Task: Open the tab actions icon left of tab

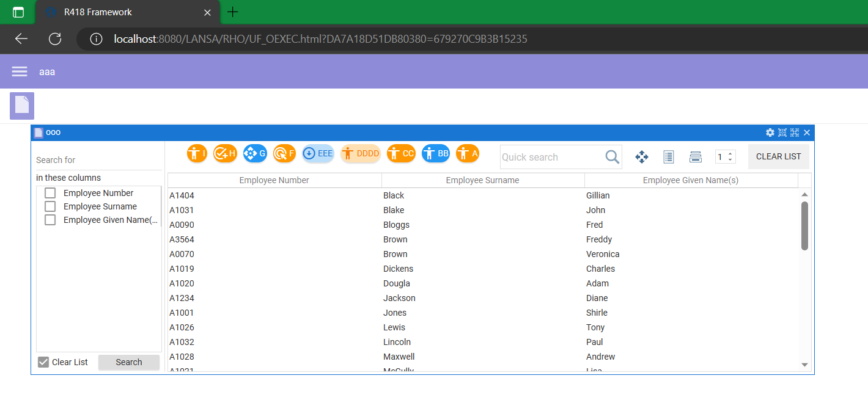Action: point(18,12)
